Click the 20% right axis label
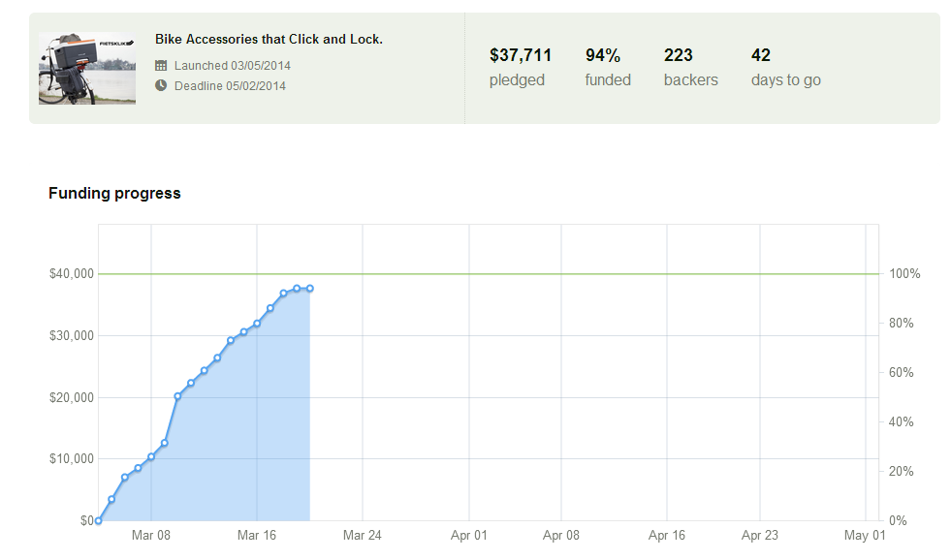 coord(901,471)
